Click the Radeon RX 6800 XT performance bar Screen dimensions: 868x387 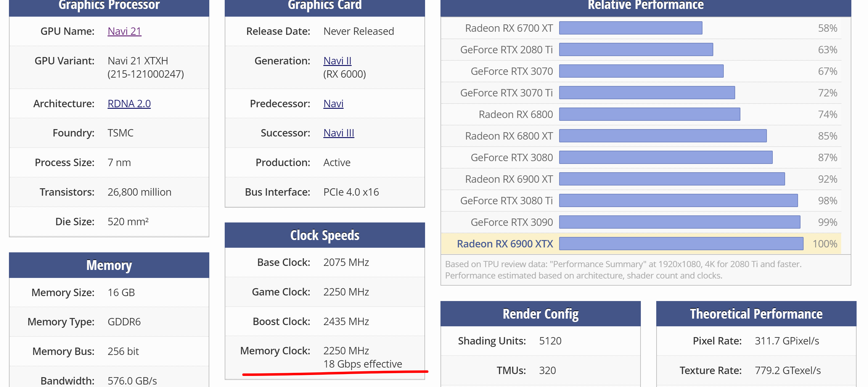point(662,136)
